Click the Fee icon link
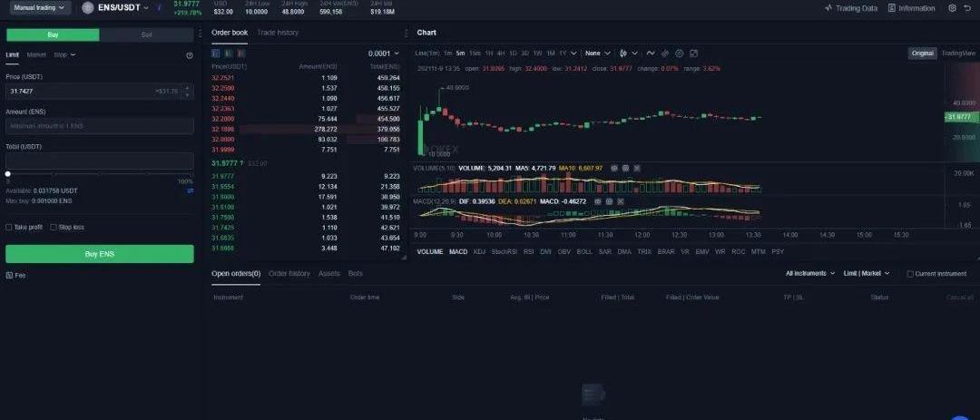This screenshot has height=420, width=980. (x=15, y=275)
